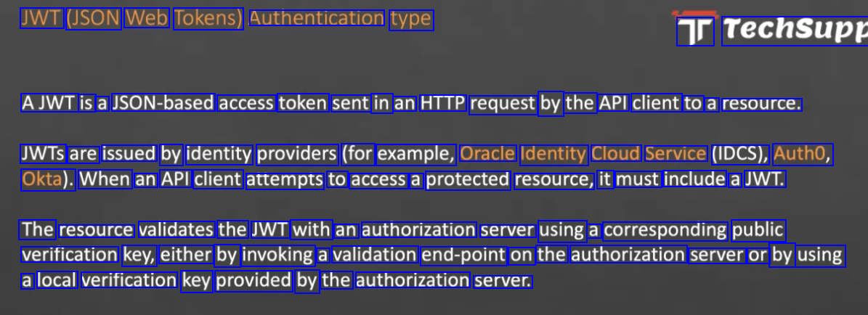
Task: Click the word 'HTTP' in first sentence
Action: (443, 103)
